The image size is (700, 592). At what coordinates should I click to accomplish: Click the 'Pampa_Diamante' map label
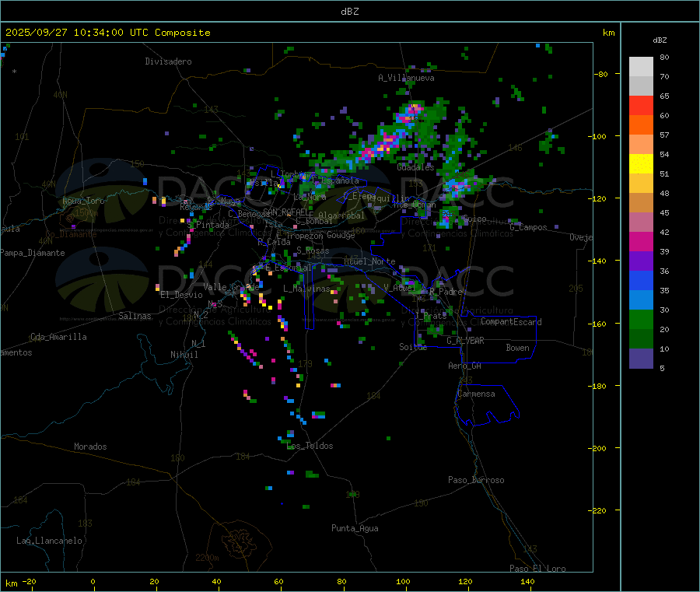[x=33, y=253]
